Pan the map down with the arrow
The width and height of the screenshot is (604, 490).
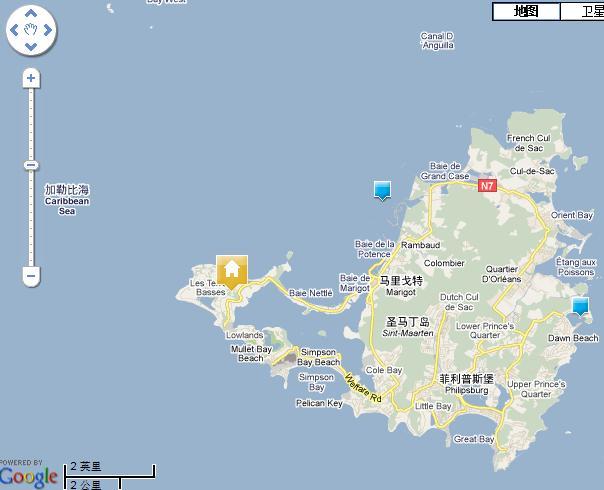[32, 49]
